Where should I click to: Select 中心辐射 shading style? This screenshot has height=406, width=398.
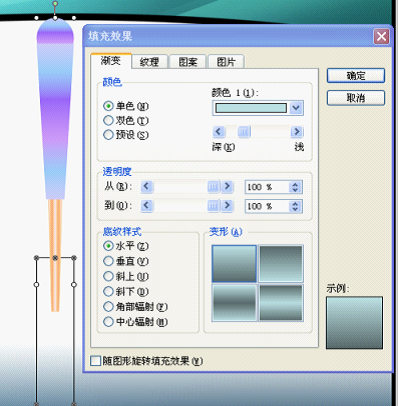tap(135, 322)
